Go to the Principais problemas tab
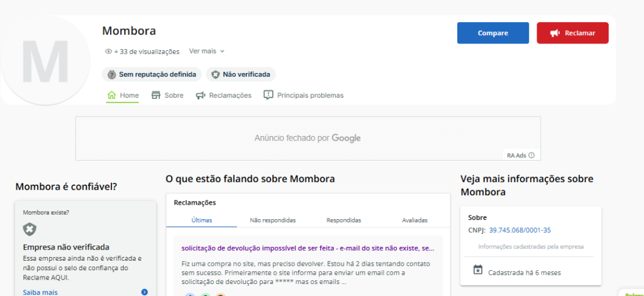 pyautogui.click(x=303, y=95)
